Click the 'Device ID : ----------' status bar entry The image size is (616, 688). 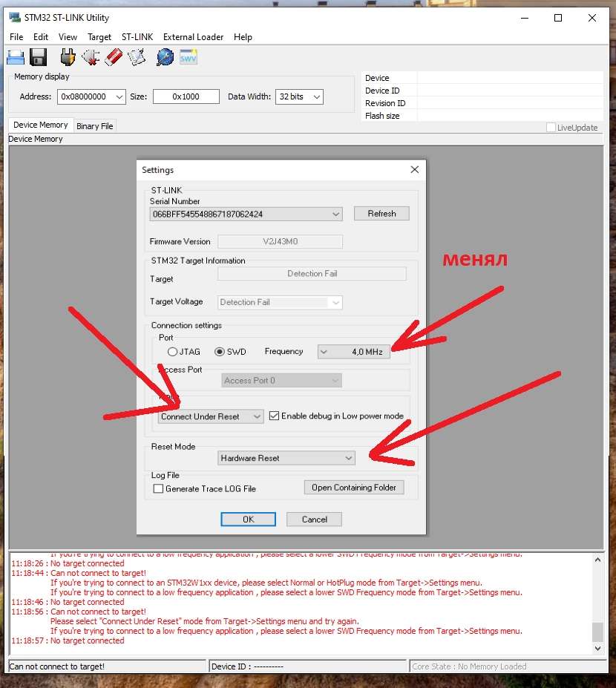(x=247, y=666)
